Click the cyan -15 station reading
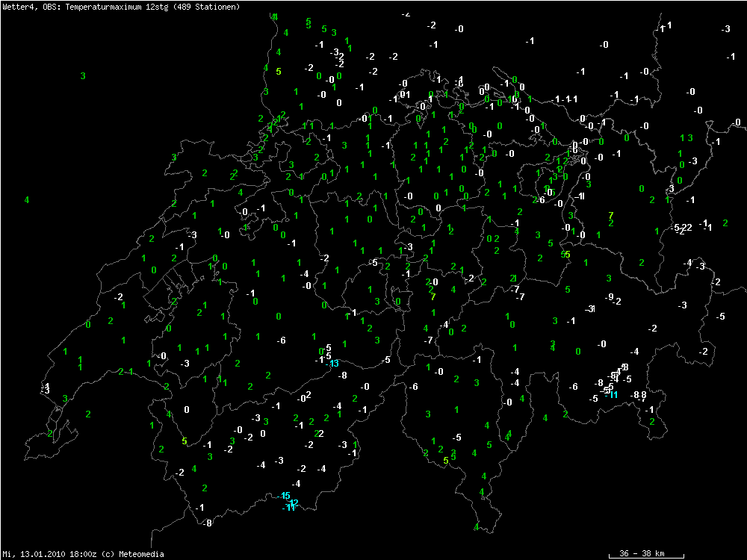This screenshot has height=560, width=747. tap(285, 496)
